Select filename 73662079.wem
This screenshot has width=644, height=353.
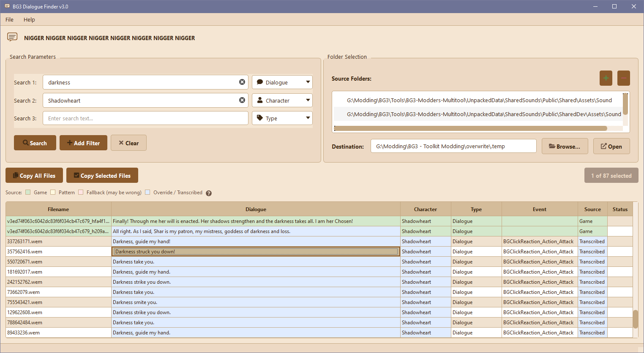[x=58, y=292]
